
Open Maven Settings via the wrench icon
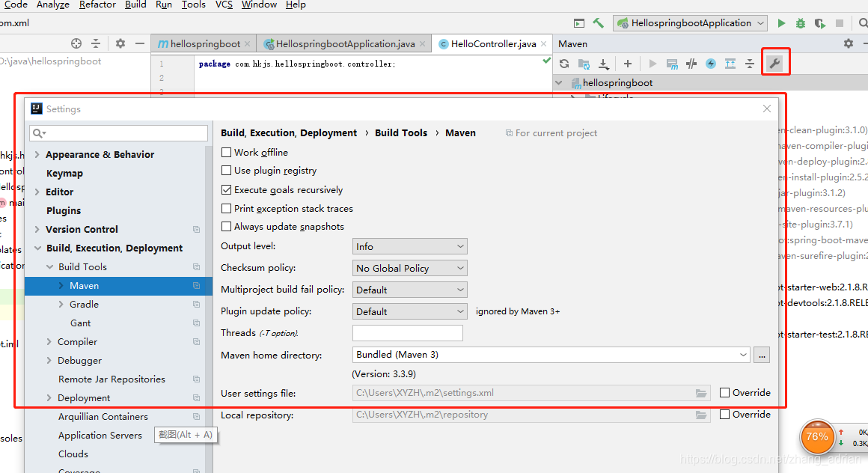[775, 64]
